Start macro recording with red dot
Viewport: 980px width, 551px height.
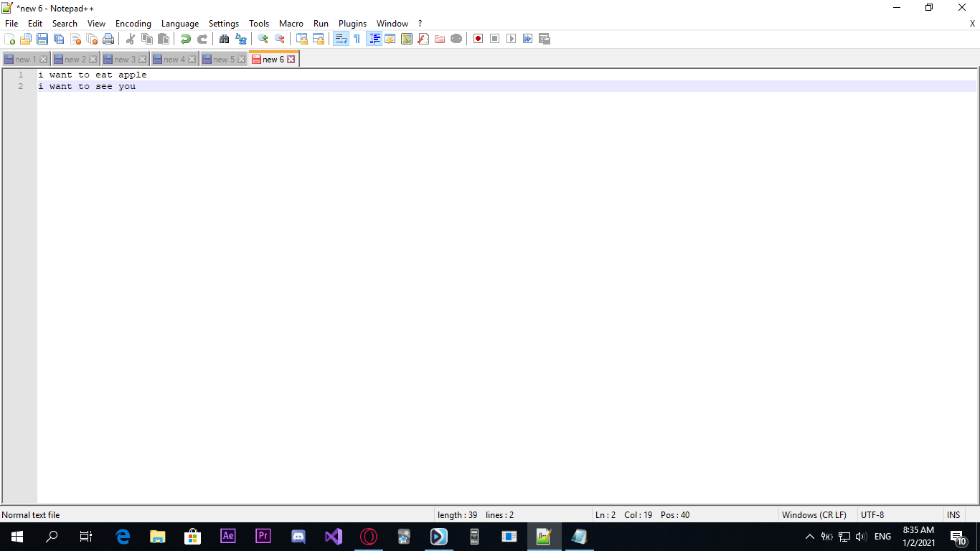coord(479,39)
